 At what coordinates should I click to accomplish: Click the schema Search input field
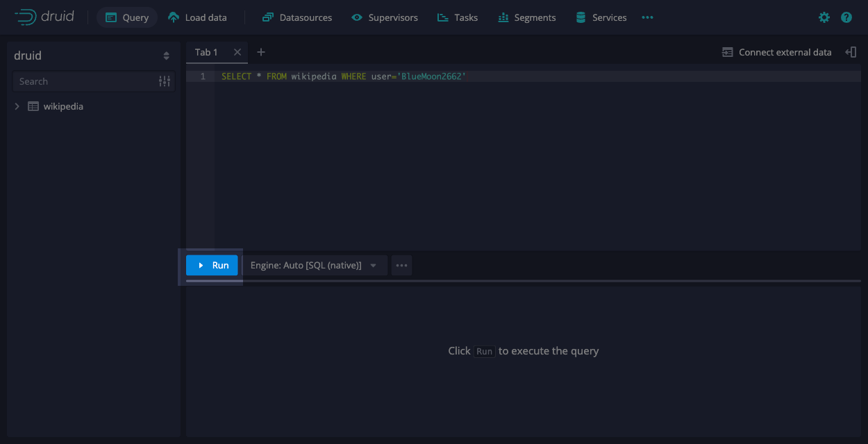point(83,81)
